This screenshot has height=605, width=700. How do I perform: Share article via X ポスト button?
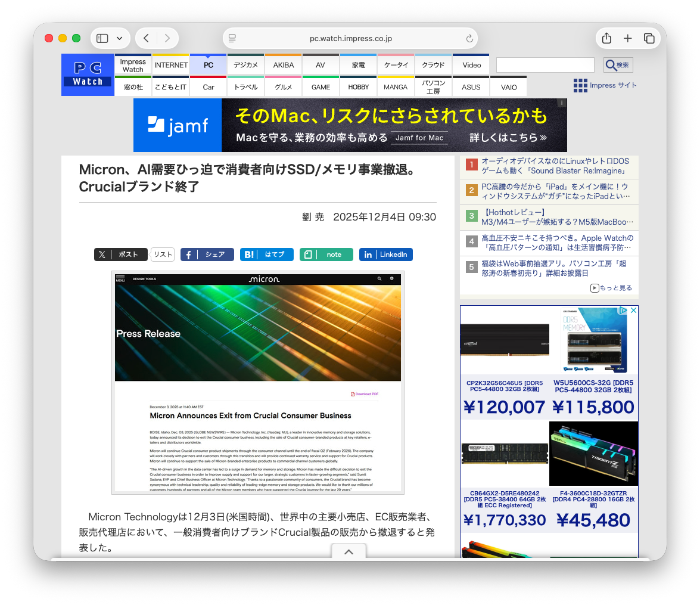click(x=120, y=255)
